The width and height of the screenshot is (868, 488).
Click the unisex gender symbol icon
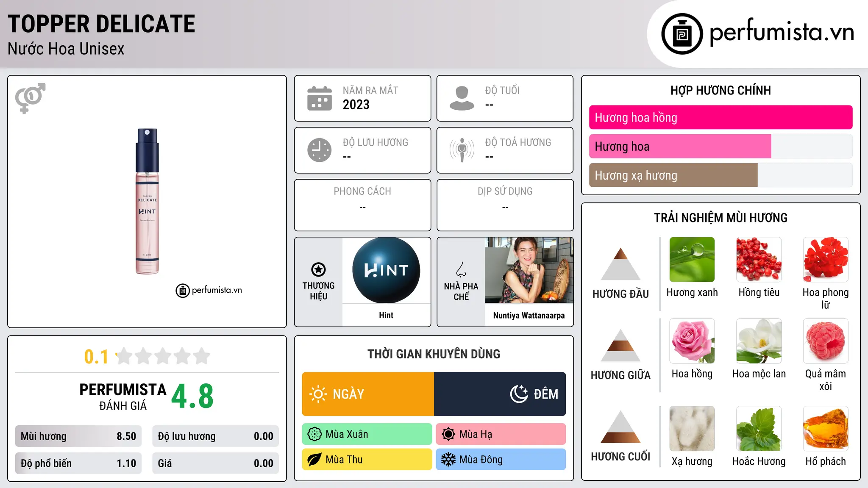[x=30, y=98]
